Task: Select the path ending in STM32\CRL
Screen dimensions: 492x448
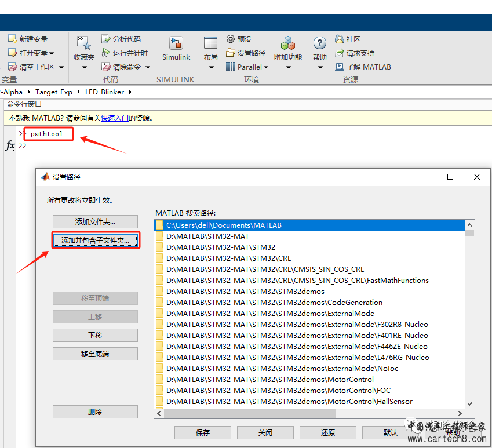Action: [x=309, y=258]
